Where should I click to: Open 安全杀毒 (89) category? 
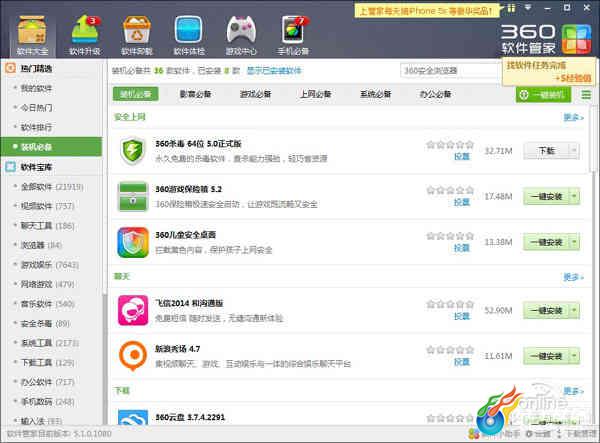45,324
